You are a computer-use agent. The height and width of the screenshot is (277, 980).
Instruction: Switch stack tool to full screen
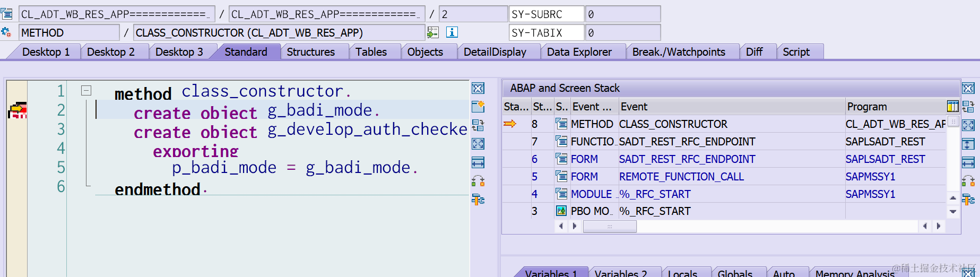tap(968, 125)
